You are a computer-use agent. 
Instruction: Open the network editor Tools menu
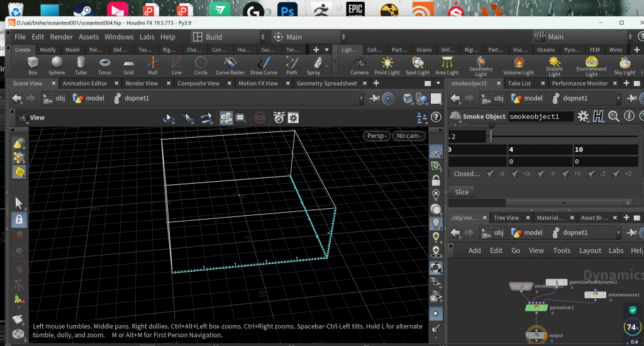(x=562, y=250)
